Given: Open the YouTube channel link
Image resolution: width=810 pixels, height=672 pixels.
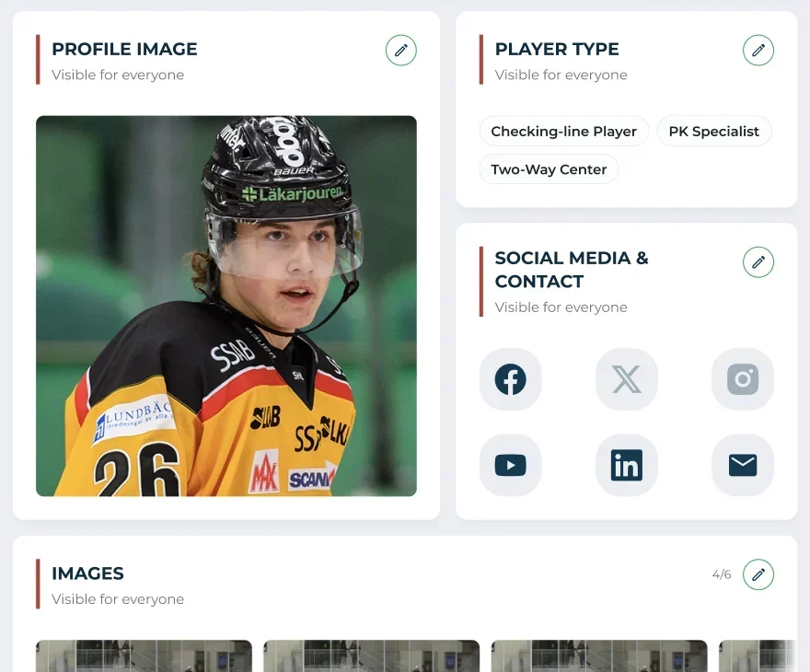Looking at the screenshot, I should pyautogui.click(x=510, y=466).
